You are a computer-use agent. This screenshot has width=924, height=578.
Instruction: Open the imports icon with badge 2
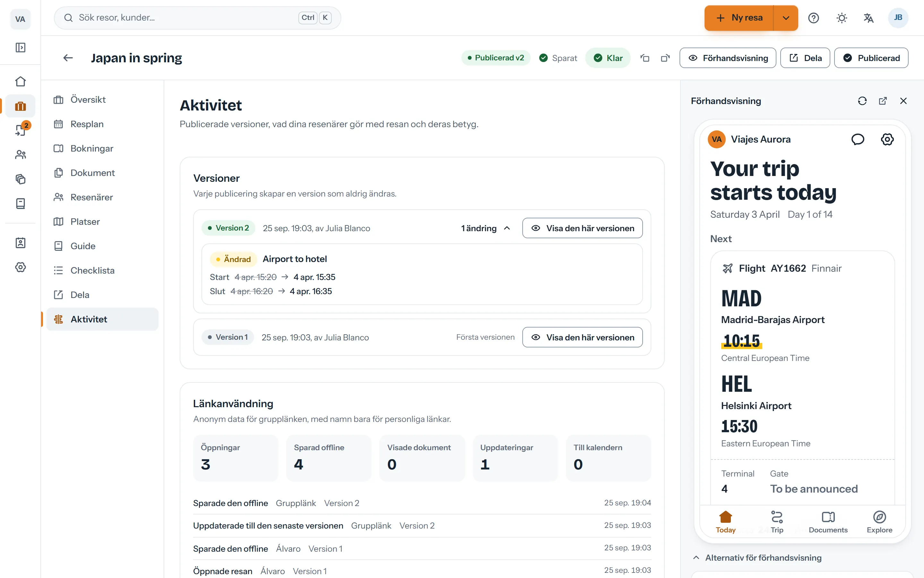(20, 130)
